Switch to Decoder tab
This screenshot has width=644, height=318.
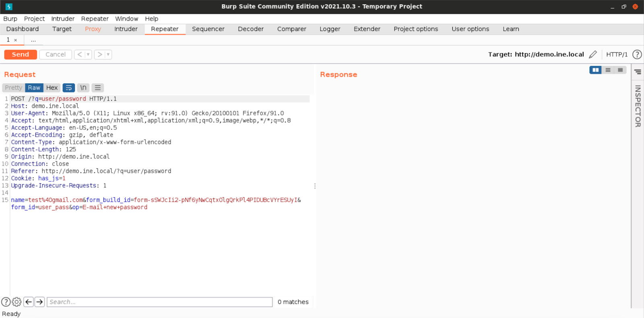(x=251, y=29)
